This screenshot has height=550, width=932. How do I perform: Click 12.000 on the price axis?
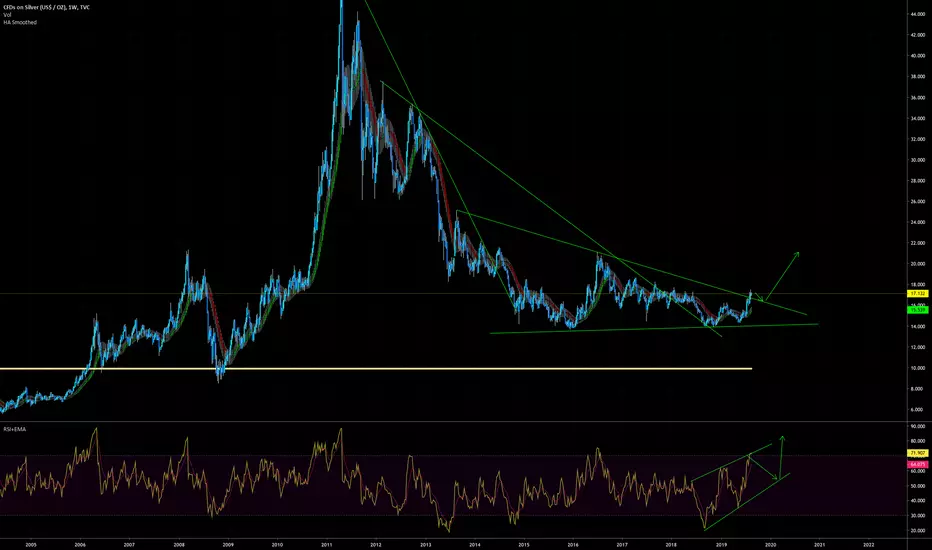point(917,347)
